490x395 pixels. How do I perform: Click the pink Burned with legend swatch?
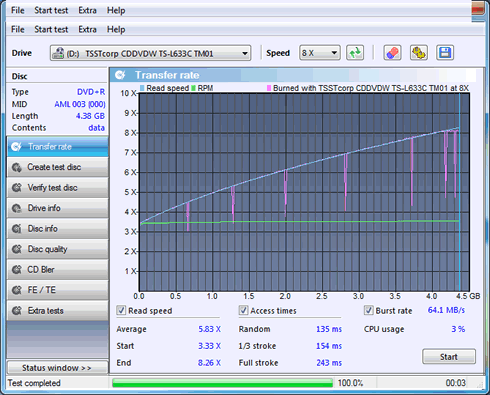coord(269,88)
